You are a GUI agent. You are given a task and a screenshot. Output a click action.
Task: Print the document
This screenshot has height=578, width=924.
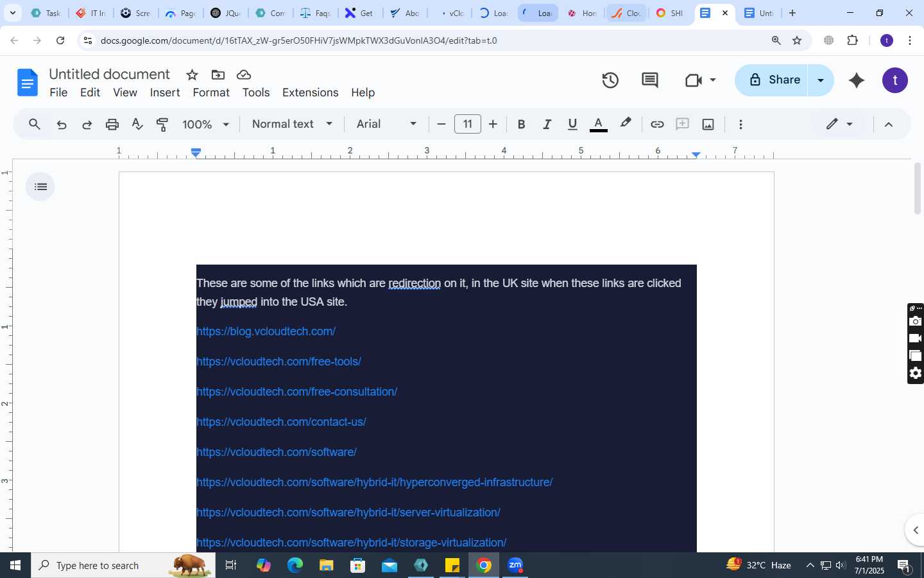112,125
